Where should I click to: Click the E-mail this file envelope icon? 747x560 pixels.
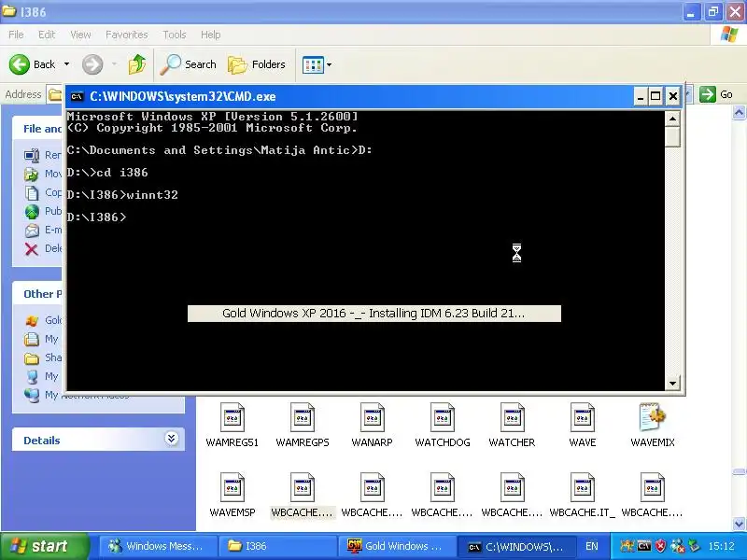(32, 230)
